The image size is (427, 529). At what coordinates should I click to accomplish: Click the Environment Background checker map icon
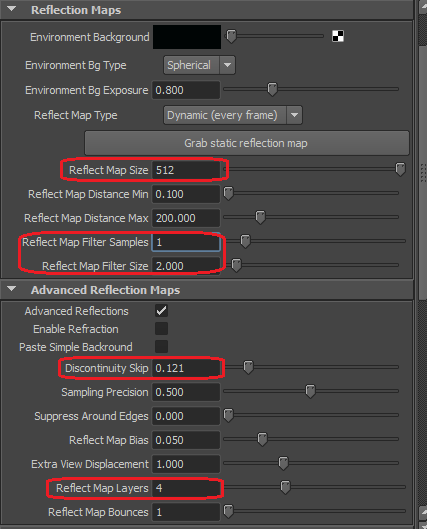point(338,36)
